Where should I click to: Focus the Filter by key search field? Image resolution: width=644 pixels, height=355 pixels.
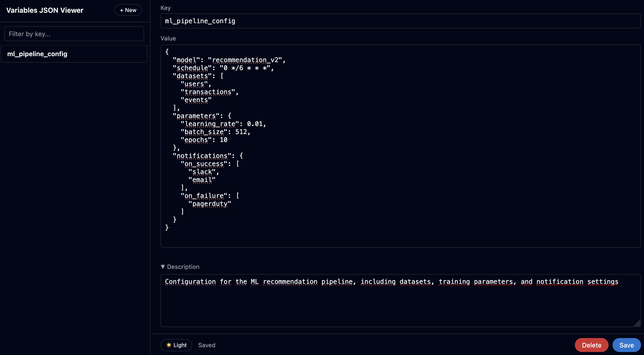click(74, 34)
